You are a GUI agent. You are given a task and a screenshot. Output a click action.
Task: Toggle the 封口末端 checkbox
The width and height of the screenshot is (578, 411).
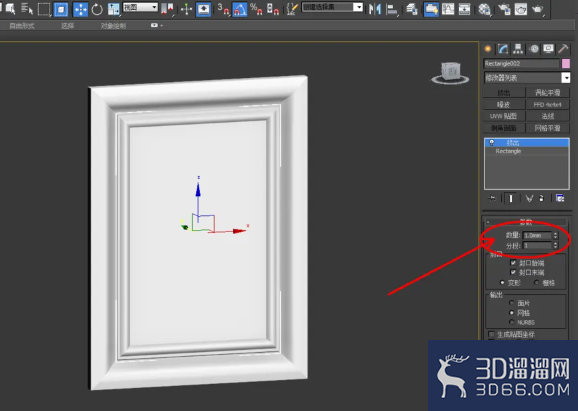tap(513, 272)
